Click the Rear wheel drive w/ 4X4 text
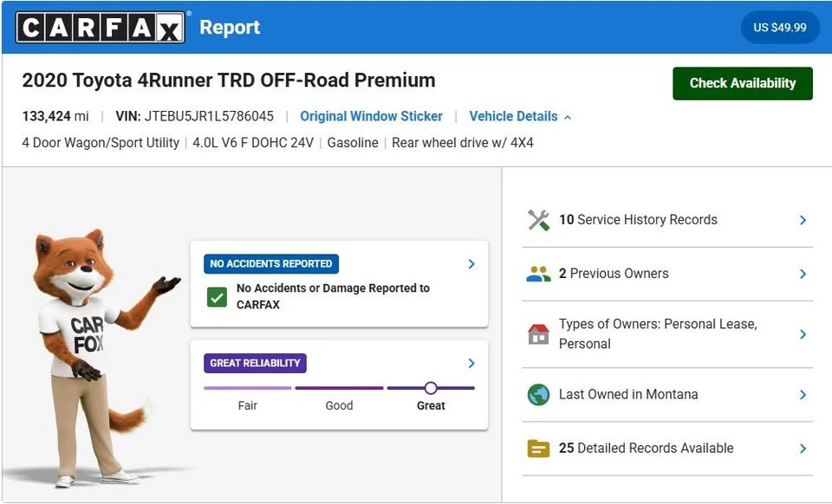The width and height of the screenshot is (832, 504). (x=463, y=143)
